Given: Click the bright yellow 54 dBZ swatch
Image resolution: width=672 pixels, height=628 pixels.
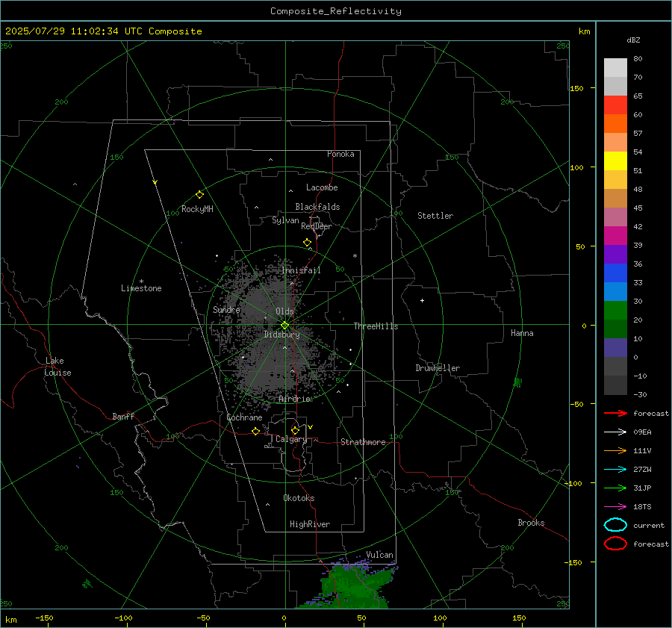Looking at the screenshot, I should pos(615,161).
